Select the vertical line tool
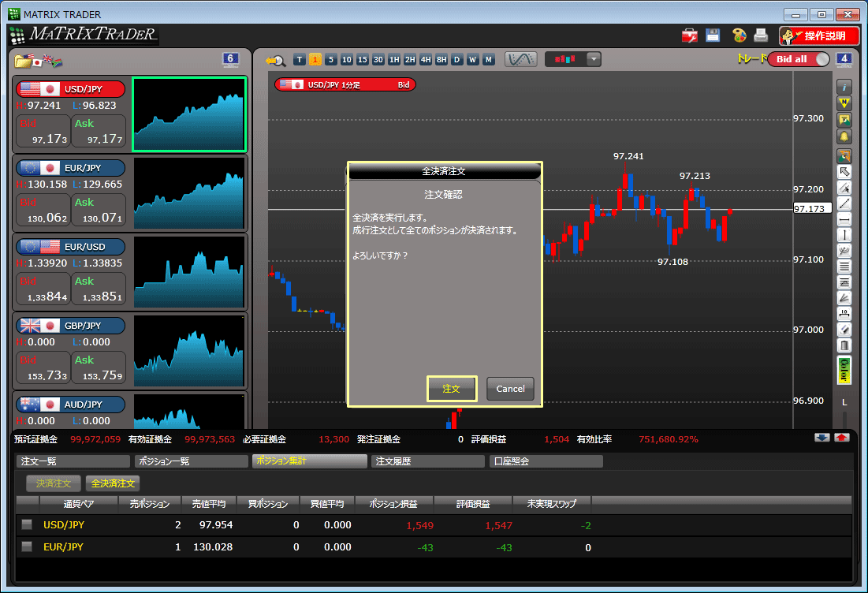The height and width of the screenshot is (593, 868). [x=844, y=235]
